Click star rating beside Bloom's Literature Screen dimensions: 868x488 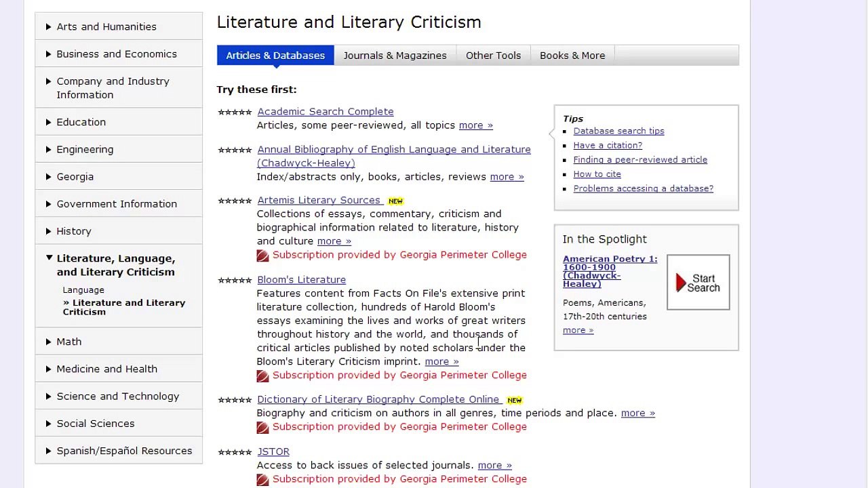click(235, 280)
